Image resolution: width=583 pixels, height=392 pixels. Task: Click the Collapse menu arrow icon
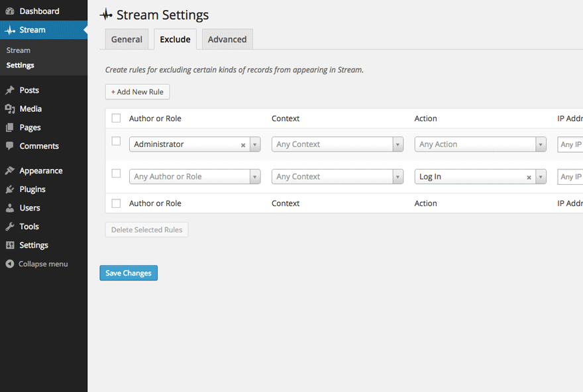coord(10,264)
